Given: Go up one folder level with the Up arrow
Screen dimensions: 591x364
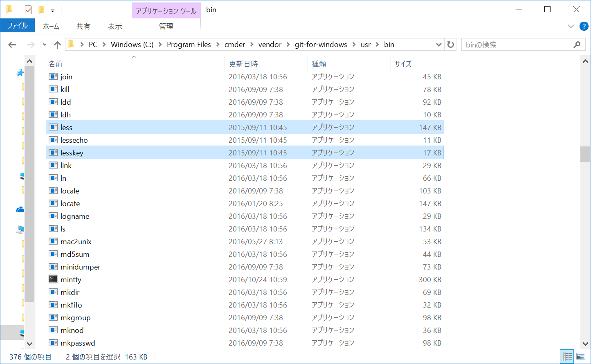Looking at the screenshot, I should pyautogui.click(x=57, y=45).
